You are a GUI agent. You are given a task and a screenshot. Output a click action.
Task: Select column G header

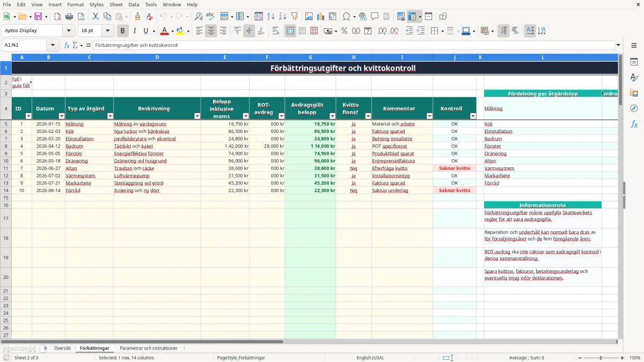point(310,57)
